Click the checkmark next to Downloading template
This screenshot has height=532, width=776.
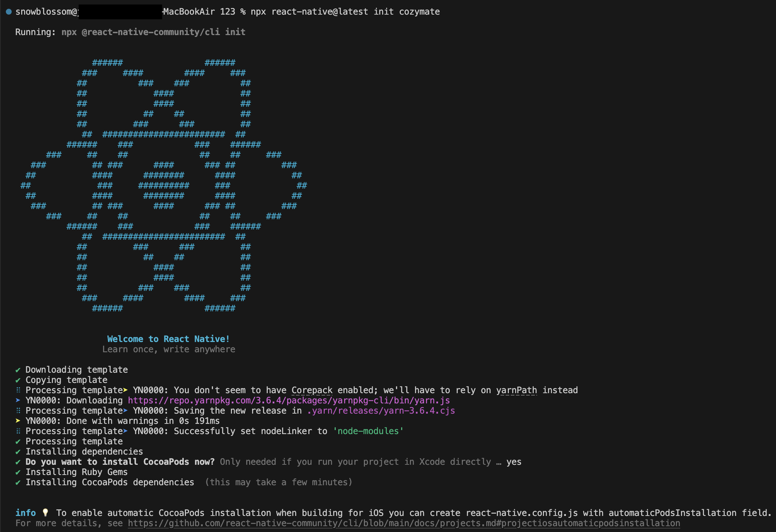click(x=18, y=370)
